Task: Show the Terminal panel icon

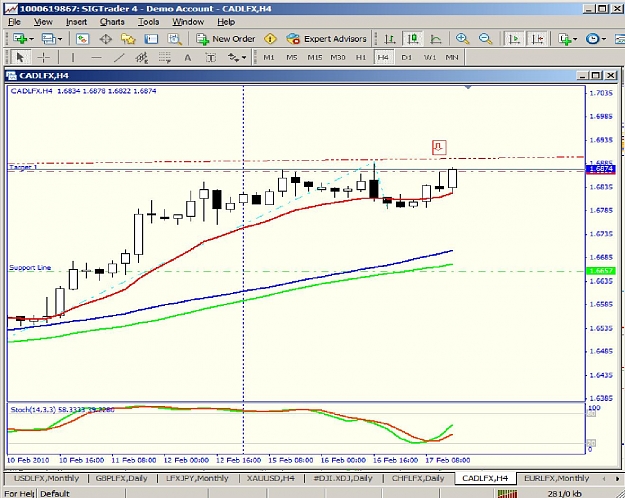Action: [x=151, y=39]
